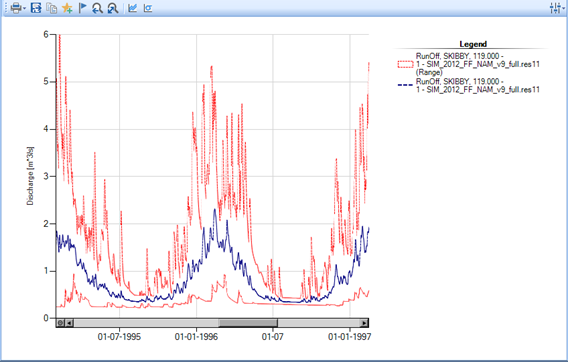The image size is (568, 362).
Task: Open the sliders settings menu at right
Action: [557, 8]
